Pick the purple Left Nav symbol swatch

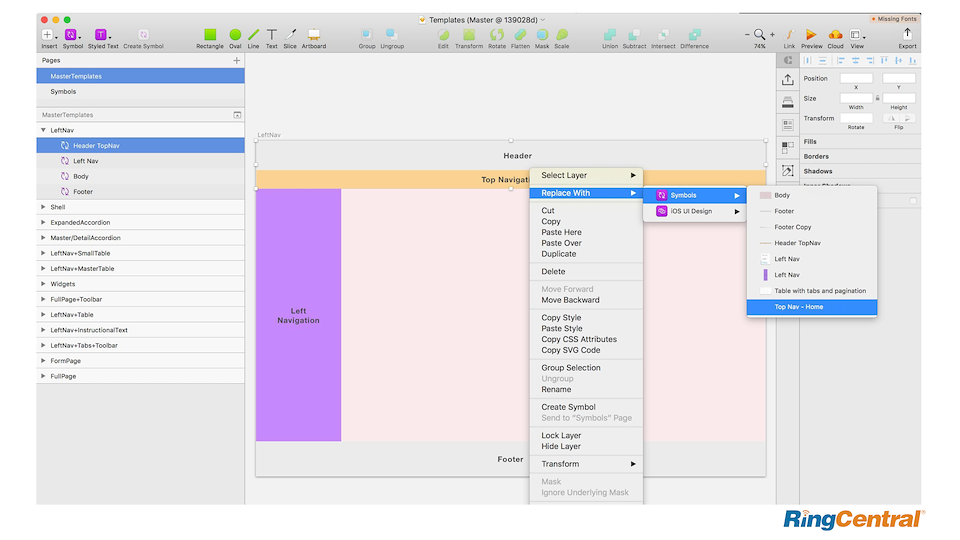click(x=765, y=275)
